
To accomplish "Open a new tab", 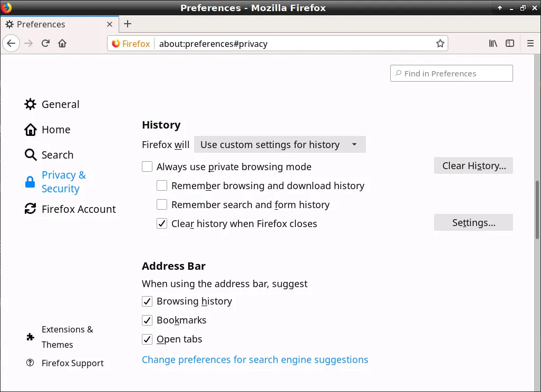I will coord(128,24).
